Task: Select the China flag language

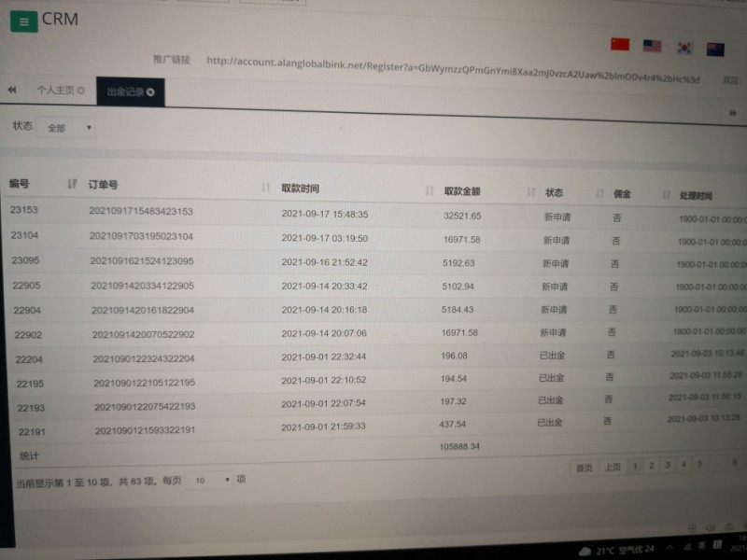Action: [620, 44]
